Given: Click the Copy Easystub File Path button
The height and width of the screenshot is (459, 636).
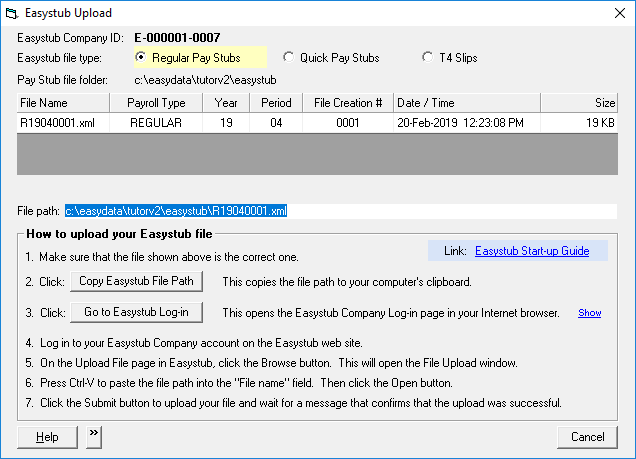Looking at the screenshot, I should [136, 281].
